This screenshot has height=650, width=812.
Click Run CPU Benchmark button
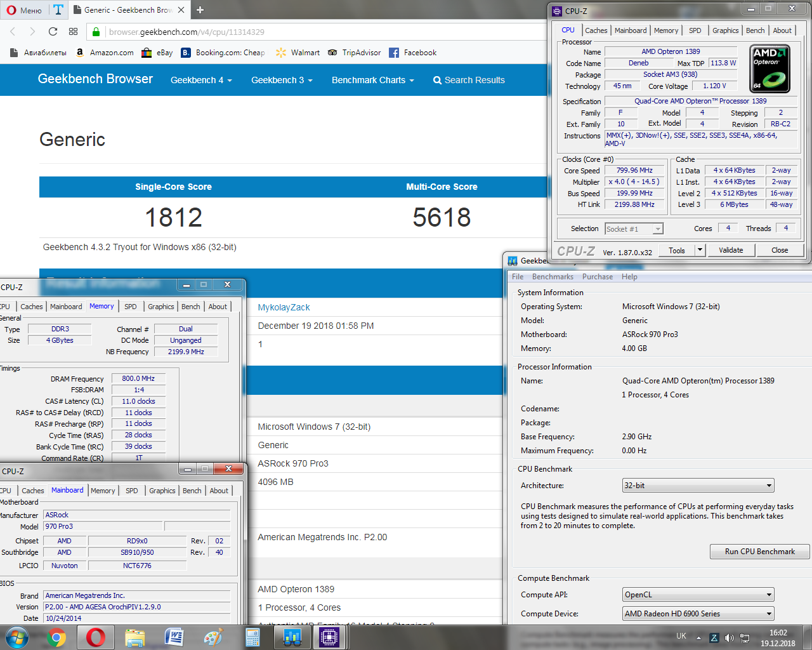point(759,552)
